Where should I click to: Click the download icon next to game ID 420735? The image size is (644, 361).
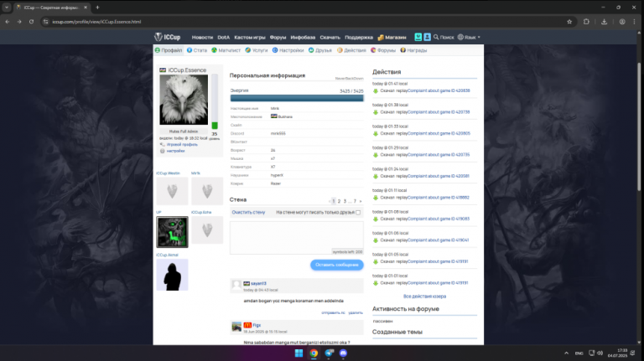pos(376,155)
